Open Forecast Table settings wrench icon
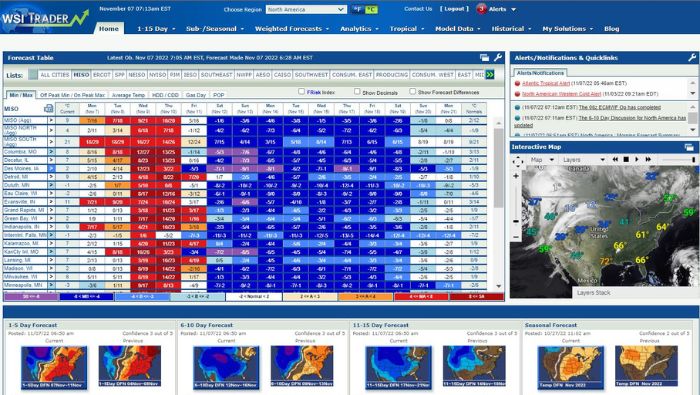700x395 pixels. pos(498,57)
